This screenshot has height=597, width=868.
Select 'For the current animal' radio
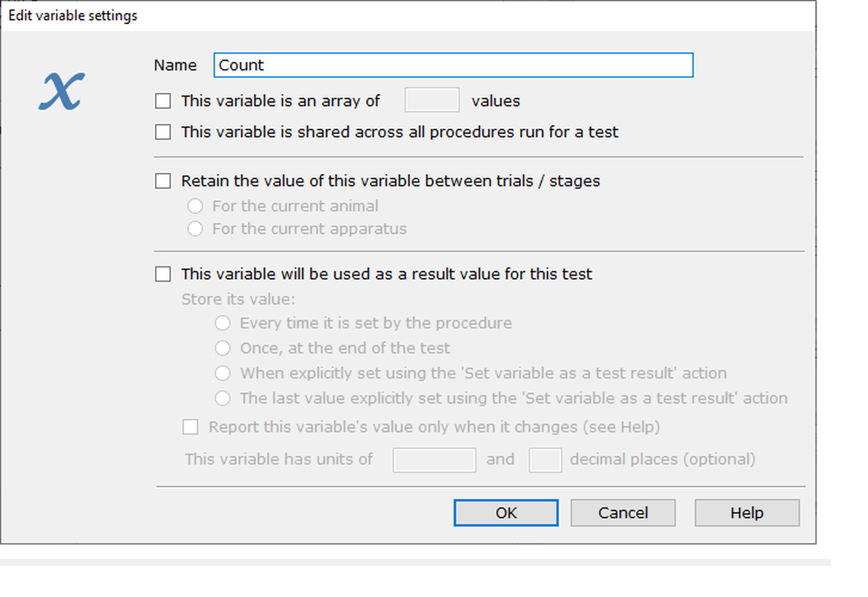coord(195,206)
